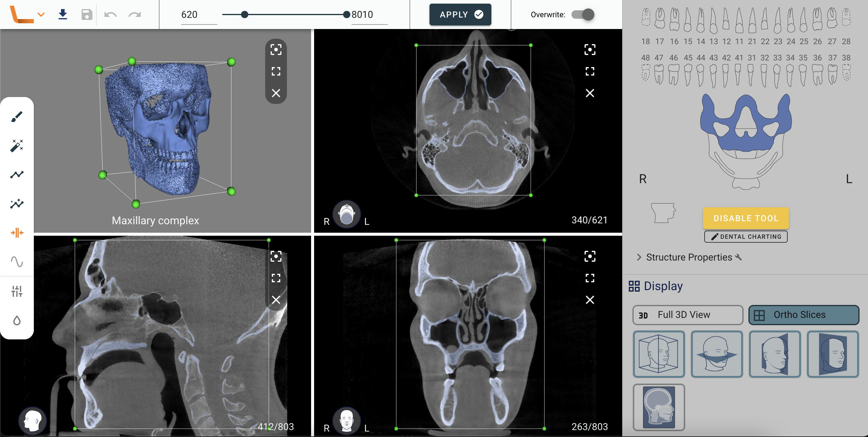This screenshot has height=437, width=868.
Task: Click the undo arrow
Action: point(111,15)
